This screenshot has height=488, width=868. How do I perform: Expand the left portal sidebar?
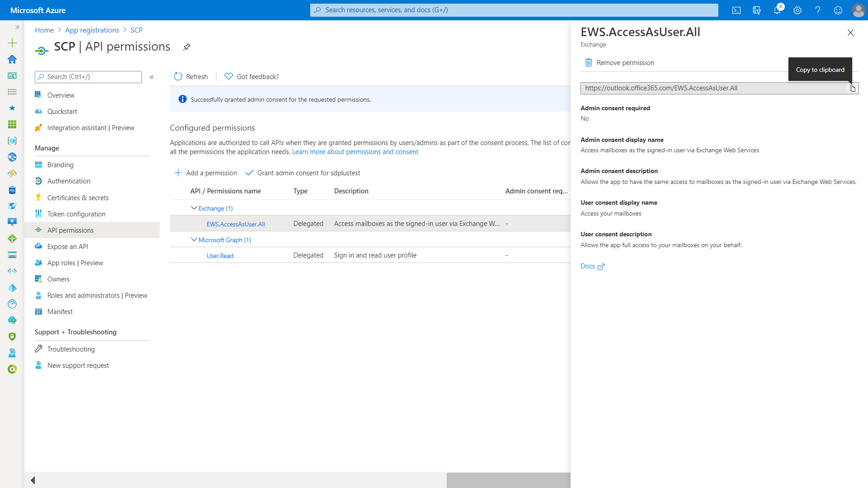(17, 28)
